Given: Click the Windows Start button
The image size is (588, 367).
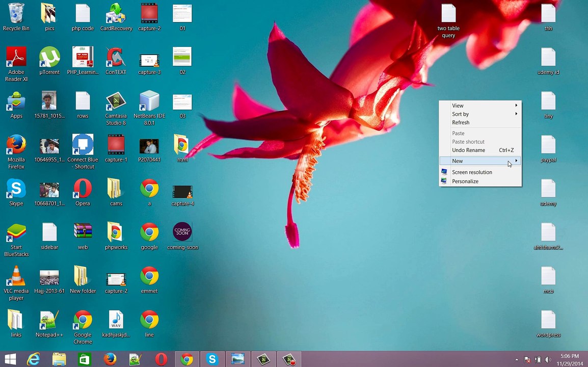Looking at the screenshot, I should click(x=10, y=359).
